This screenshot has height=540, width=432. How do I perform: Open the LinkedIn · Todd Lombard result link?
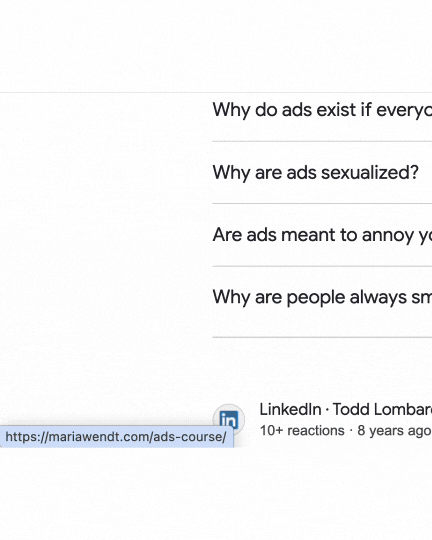[x=346, y=410]
